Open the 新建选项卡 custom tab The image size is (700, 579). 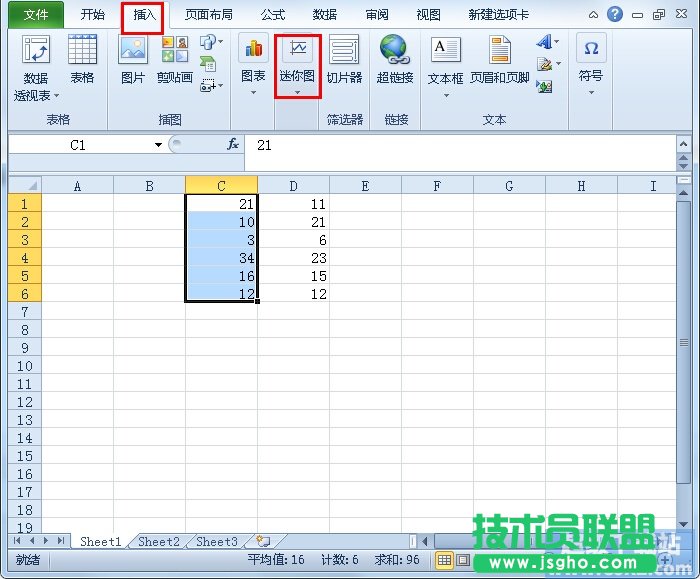(499, 15)
